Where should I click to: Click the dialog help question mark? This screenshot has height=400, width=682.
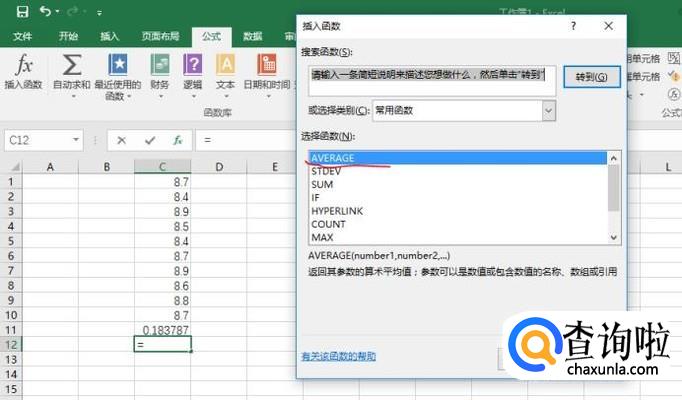coord(573,26)
